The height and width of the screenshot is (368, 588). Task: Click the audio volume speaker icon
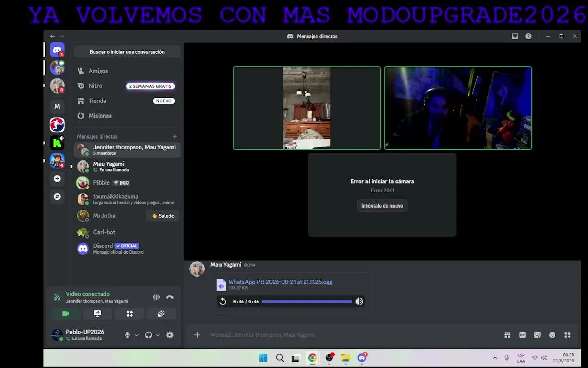tap(359, 301)
